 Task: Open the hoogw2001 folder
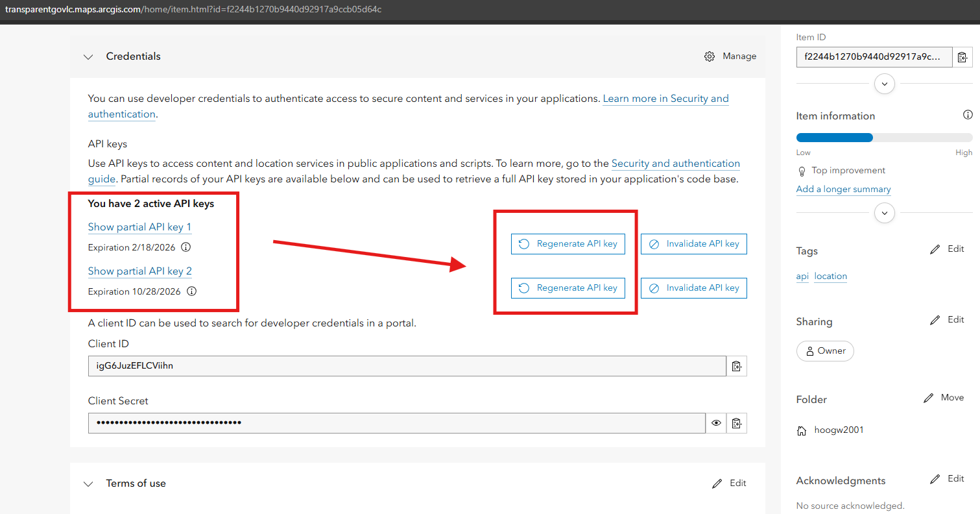pyautogui.click(x=839, y=430)
